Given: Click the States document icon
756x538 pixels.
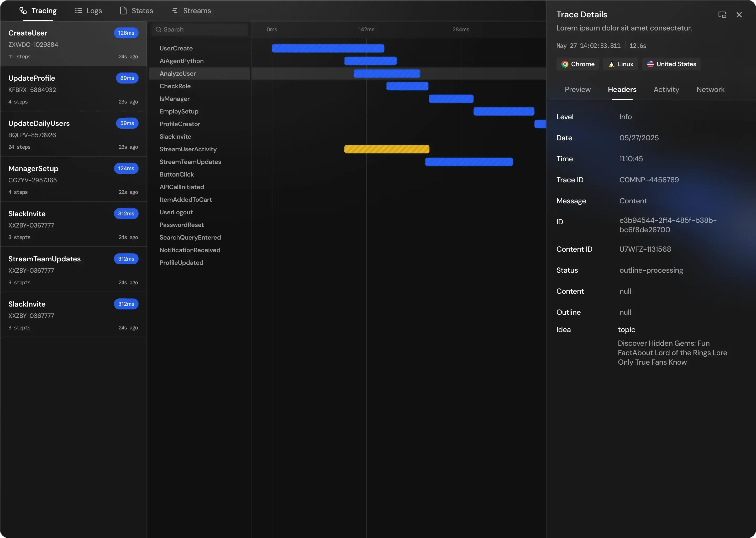Looking at the screenshot, I should pyautogui.click(x=123, y=11).
